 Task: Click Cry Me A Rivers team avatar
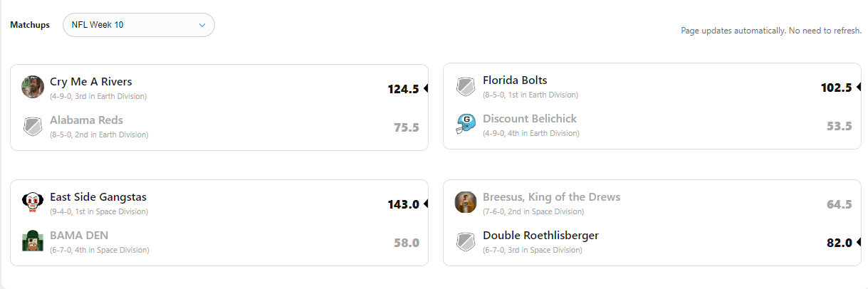pyautogui.click(x=33, y=87)
